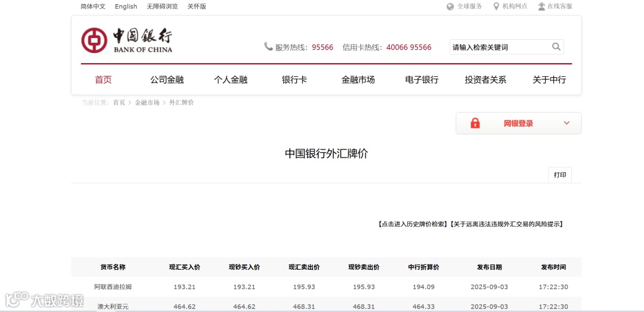The height and width of the screenshot is (312, 644).
Task: Click the search magnifier icon
Action: coord(556,46)
